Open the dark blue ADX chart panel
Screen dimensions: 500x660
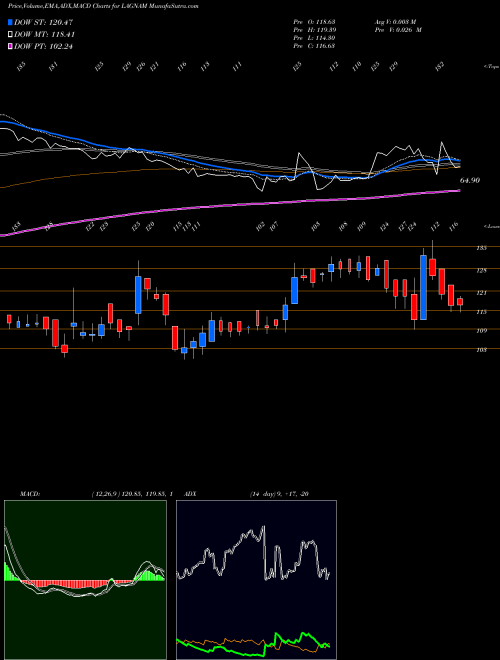(x=256, y=580)
